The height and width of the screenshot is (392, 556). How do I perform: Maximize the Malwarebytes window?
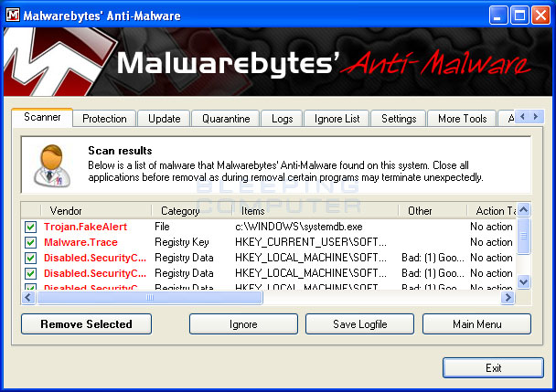(519, 16)
